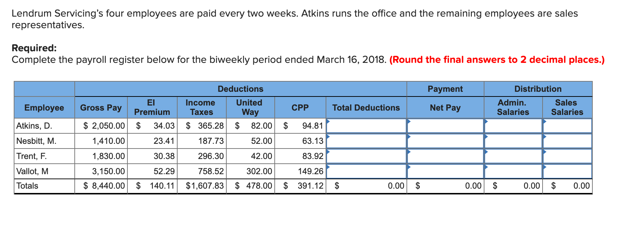Click Nesbitt Total Deductions input field
Image resolution: width=644 pixels, height=232 pixels.
[x=366, y=141]
